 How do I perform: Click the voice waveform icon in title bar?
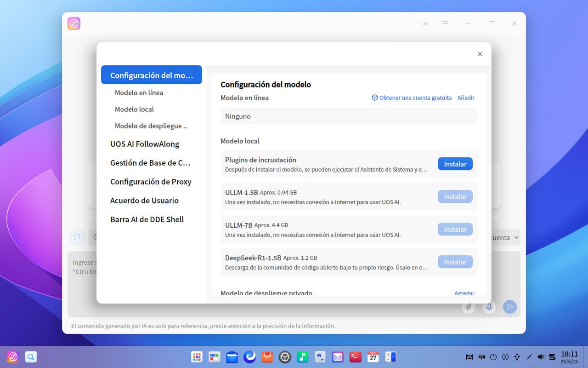coord(423,23)
